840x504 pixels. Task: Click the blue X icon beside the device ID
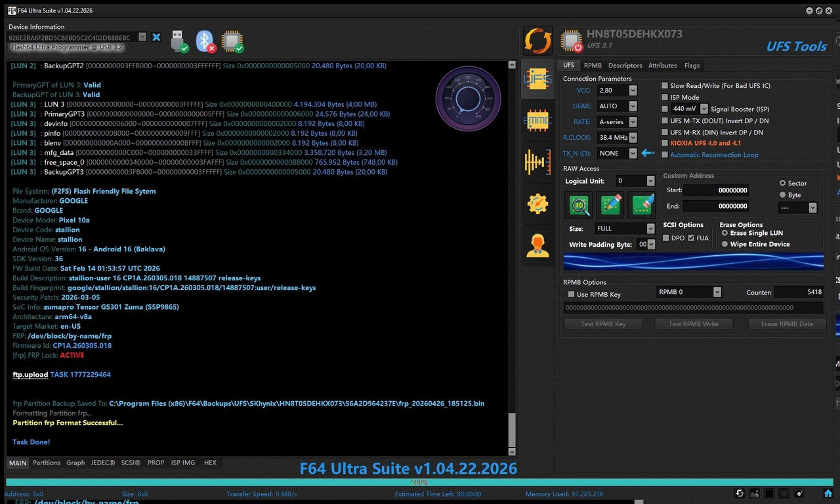coord(156,37)
